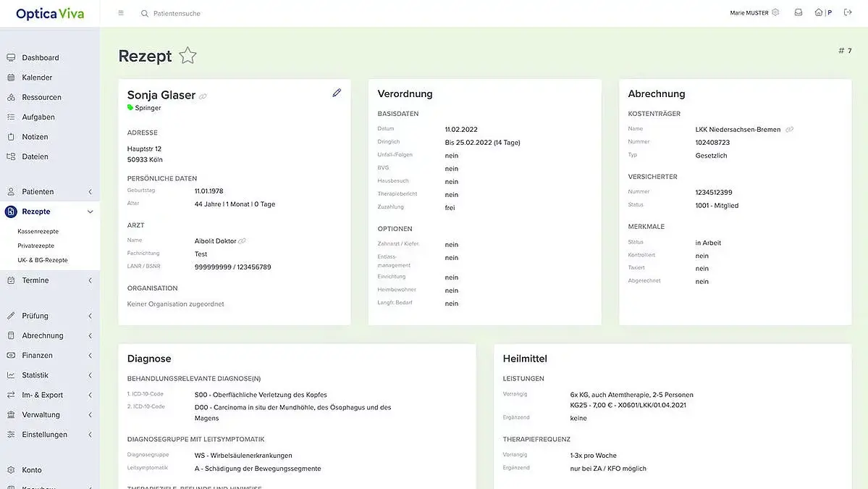Open settings gear next to Marie MUSTER
Viewport: 868px width, 489px height.
(x=775, y=12)
